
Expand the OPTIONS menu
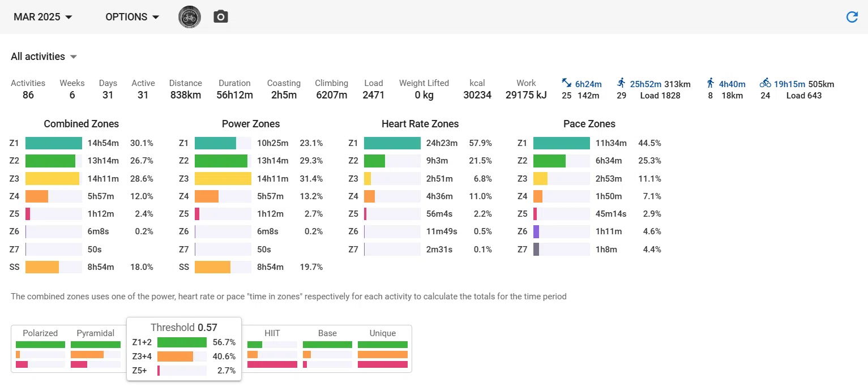click(x=132, y=17)
